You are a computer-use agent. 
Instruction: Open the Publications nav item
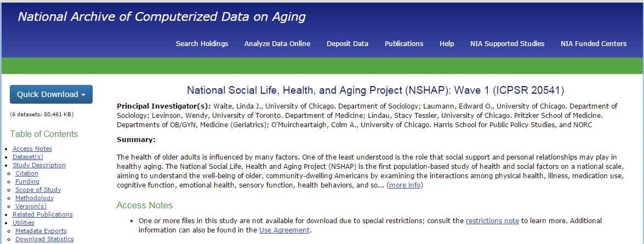pos(404,43)
